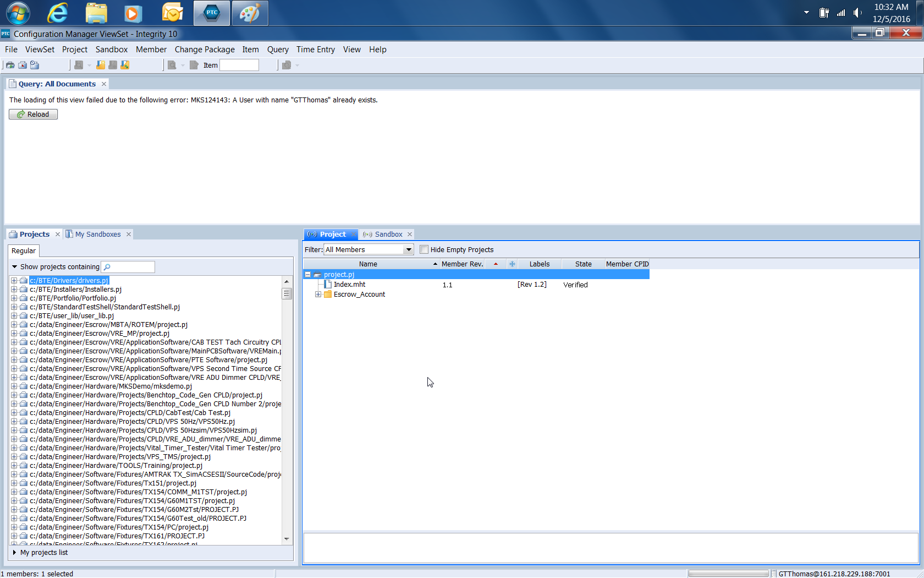Click the greyed sandbox icon in toolbar

pos(113,65)
